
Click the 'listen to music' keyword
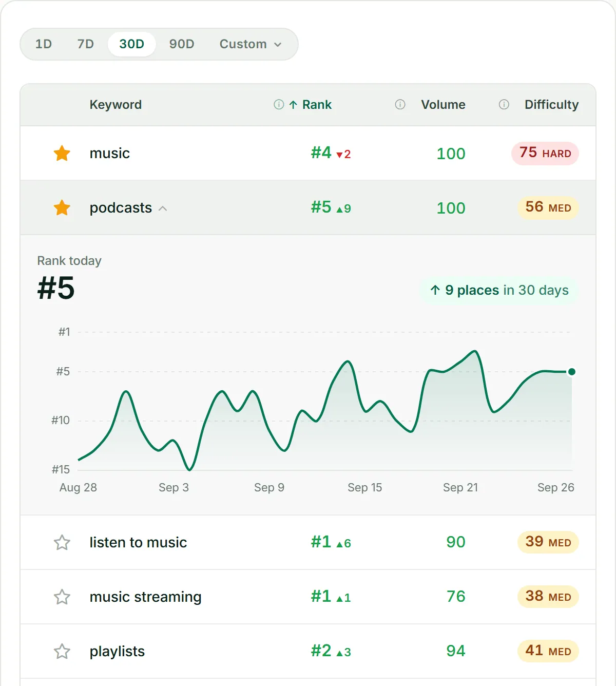[138, 542]
